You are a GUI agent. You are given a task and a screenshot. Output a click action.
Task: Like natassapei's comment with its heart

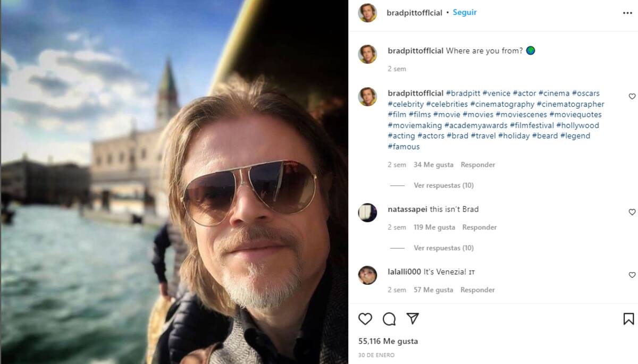632,212
